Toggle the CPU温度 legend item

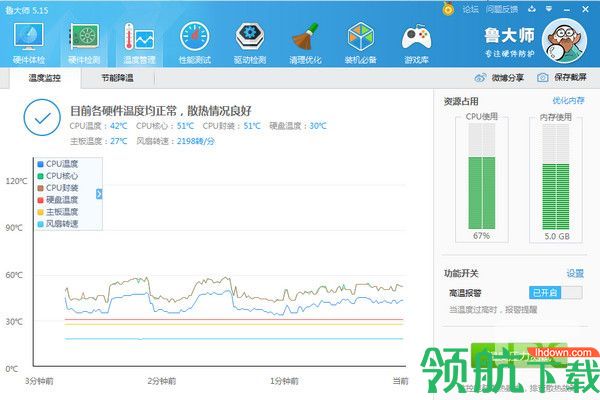[58, 164]
